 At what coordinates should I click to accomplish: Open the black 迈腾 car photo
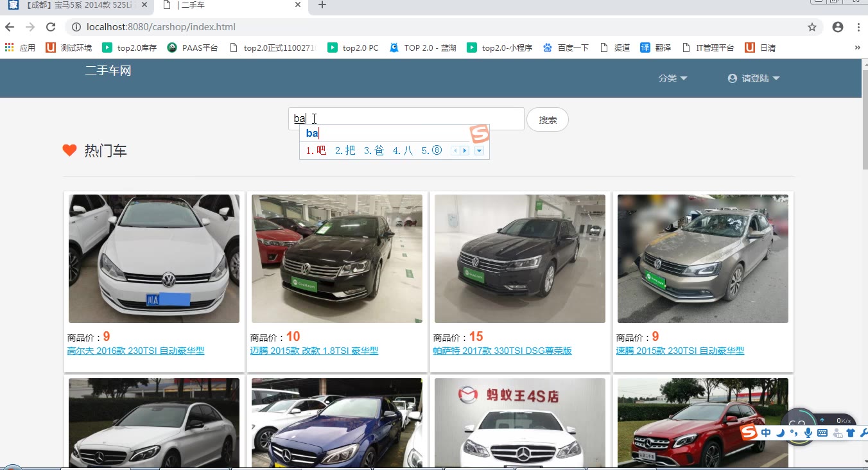point(337,259)
